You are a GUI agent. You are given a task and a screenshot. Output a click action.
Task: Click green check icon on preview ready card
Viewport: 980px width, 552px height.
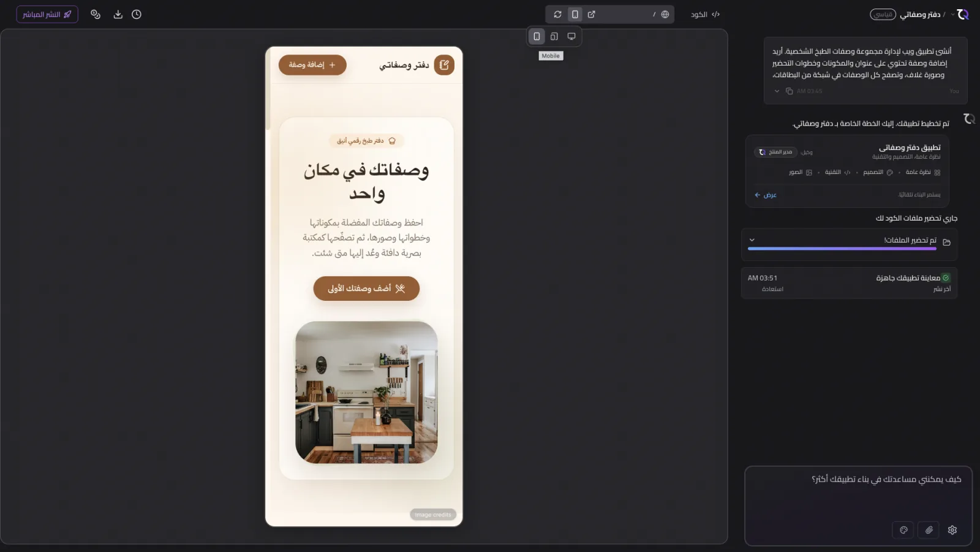pos(946,278)
